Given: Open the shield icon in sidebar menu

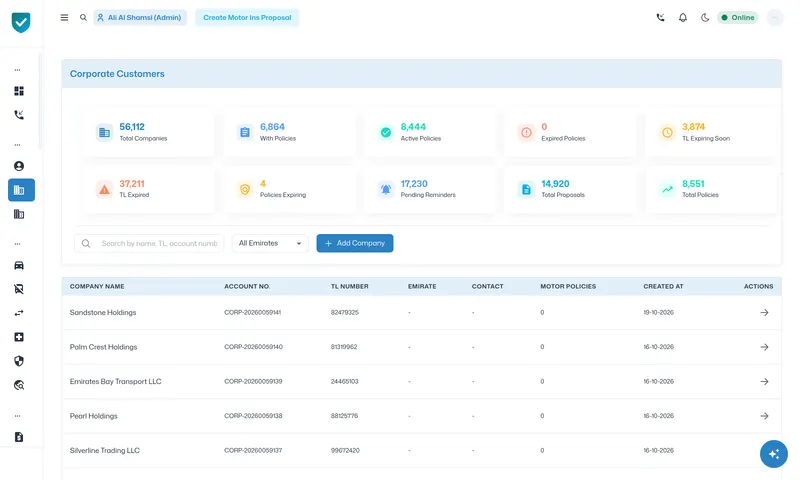Looking at the screenshot, I should coord(19,361).
